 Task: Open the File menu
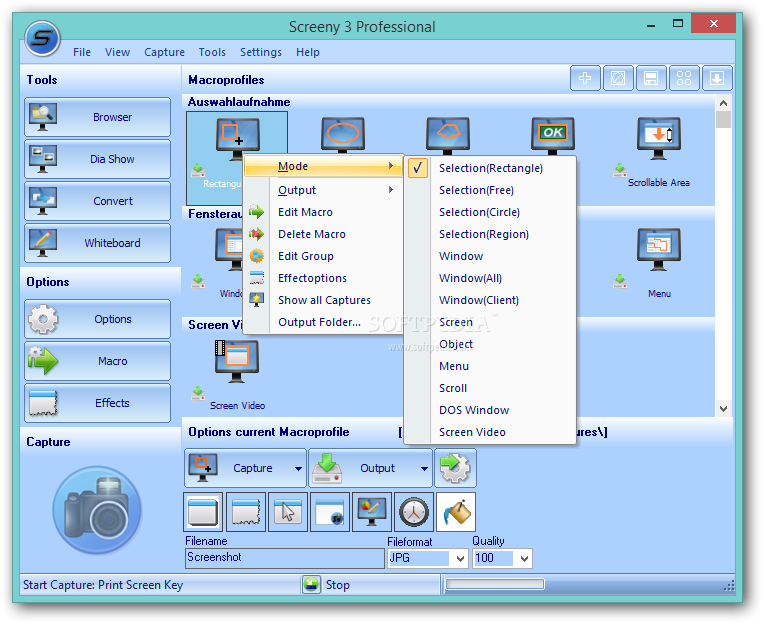82,52
